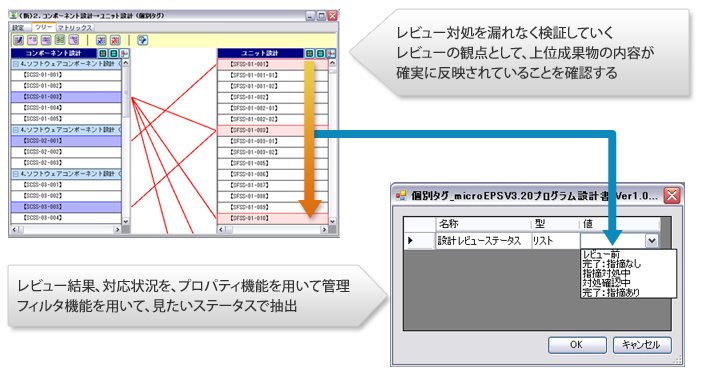
Task: Select highlighted row 【SCSS-01-003】
Action: 66,97
